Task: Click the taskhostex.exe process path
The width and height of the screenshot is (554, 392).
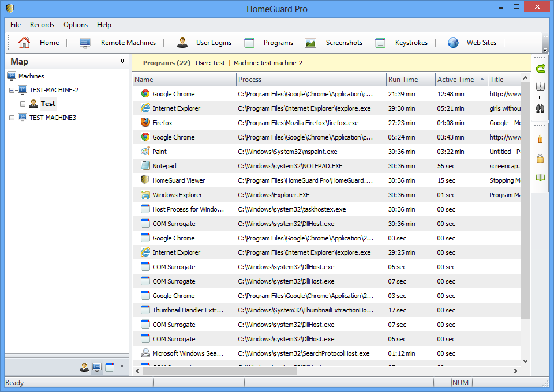Action: (292, 209)
